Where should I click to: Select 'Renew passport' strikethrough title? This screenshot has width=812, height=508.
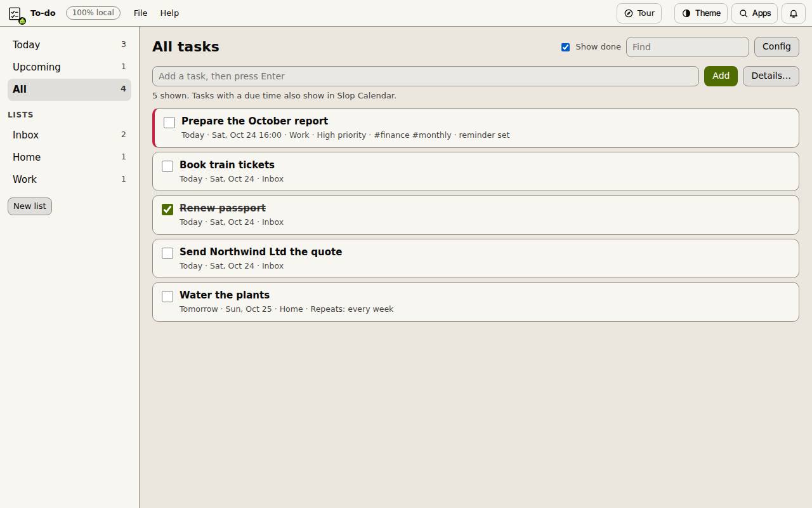(x=223, y=208)
